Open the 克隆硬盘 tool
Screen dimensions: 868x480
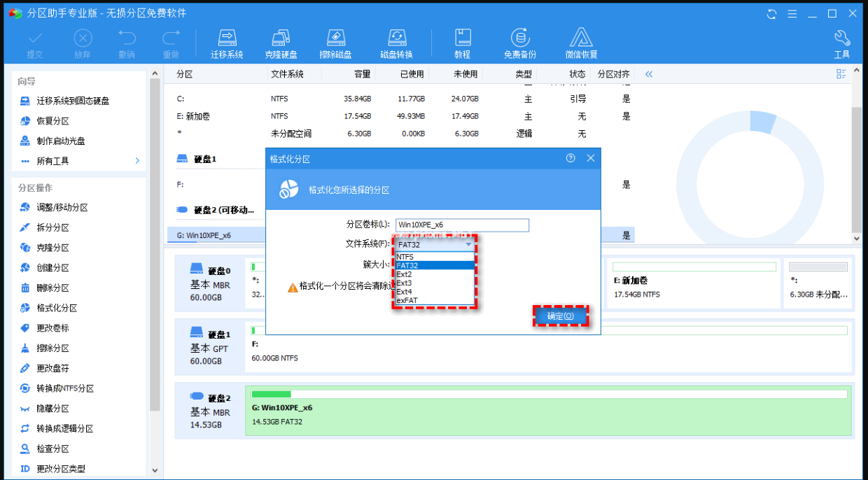281,43
